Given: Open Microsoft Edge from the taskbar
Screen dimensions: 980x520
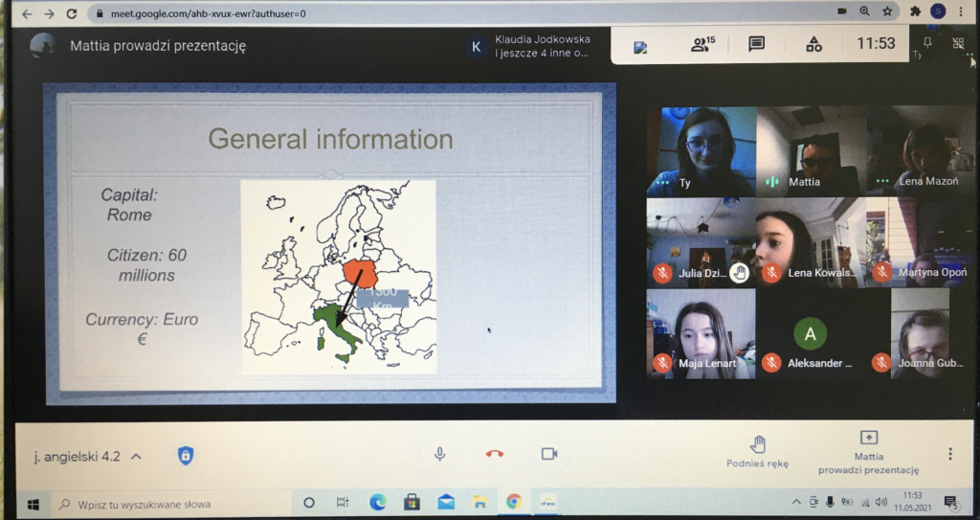Looking at the screenshot, I should pos(377,502).
